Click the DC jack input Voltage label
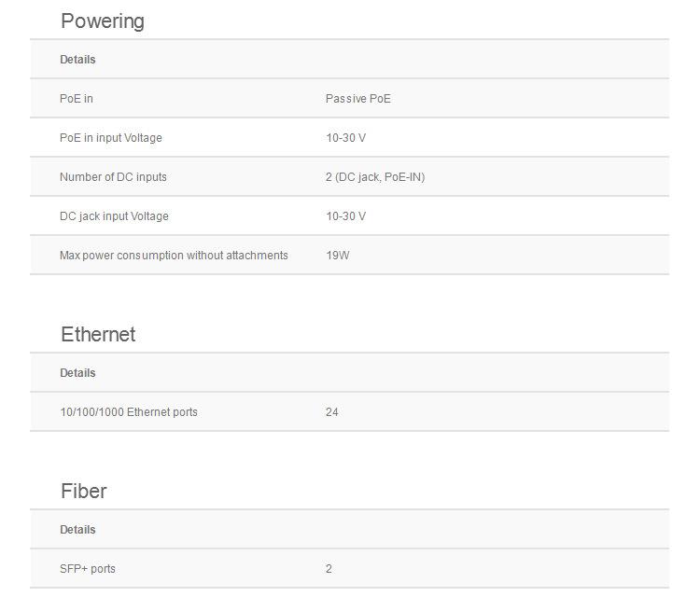The height and width of the screenshot is (597, 700). click(114, 216)
